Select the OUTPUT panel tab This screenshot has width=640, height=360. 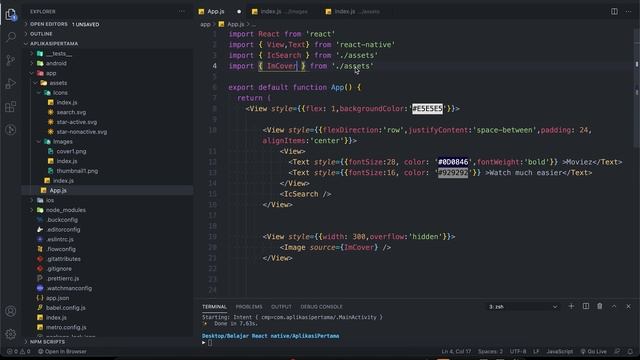pyautogui.click(x=281, y=307)
